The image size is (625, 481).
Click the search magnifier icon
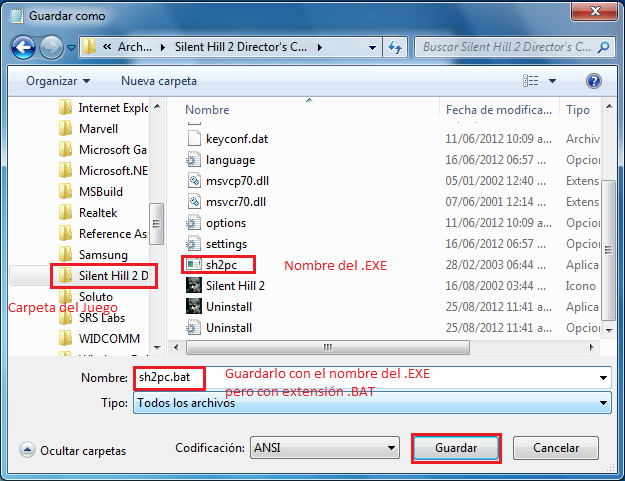(x=603, y=47)
